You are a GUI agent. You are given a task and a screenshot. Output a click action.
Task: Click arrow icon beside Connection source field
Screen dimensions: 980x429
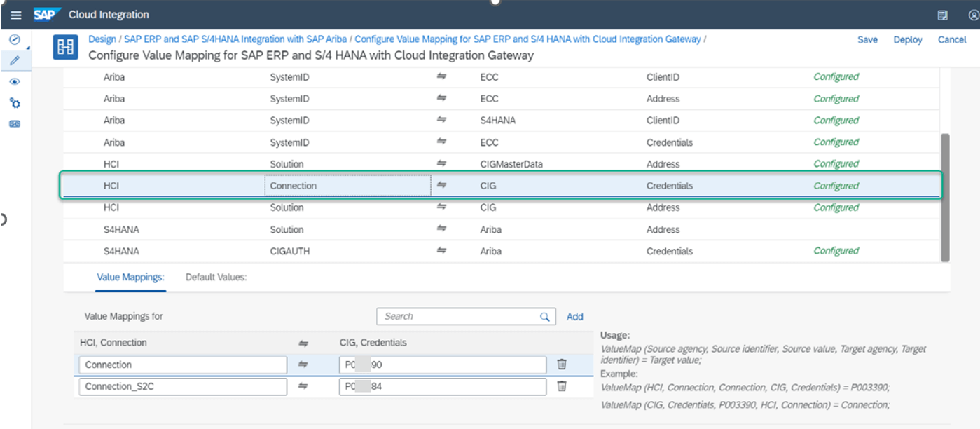(x=303, y=365)
